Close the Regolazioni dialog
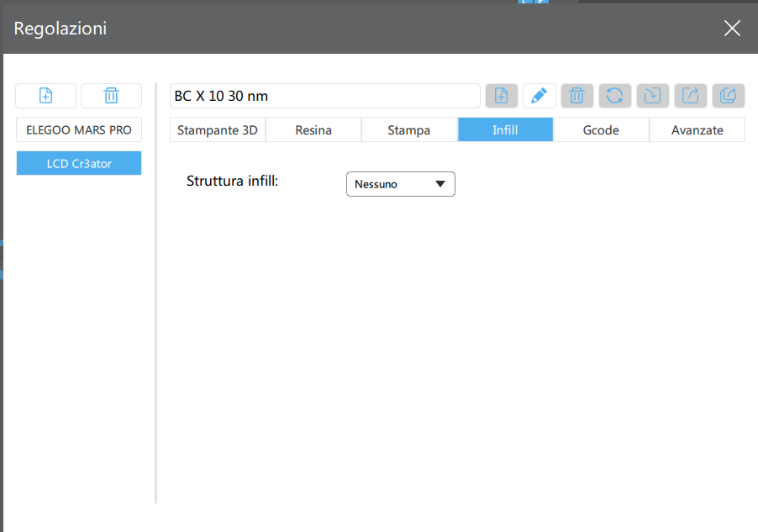The height and width of the screenshot is (532, 758). click(732, 28)
